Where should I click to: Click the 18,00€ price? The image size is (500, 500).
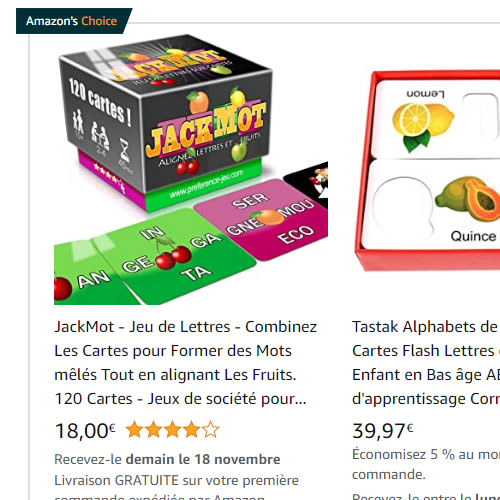click(85, 431)
